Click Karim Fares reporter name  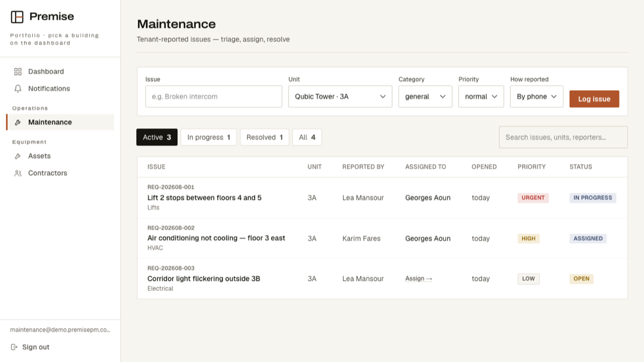pyautogui.click(x=361, y=238)
